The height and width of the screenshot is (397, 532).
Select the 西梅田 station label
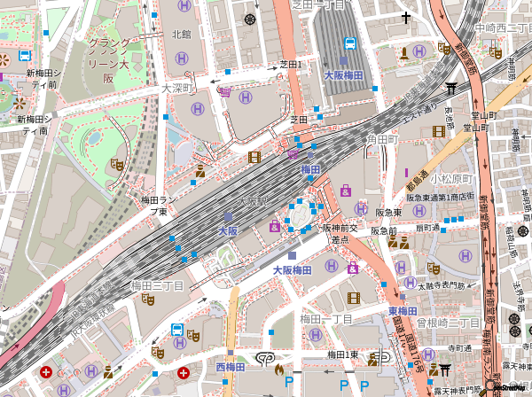(x=230, y=366)
